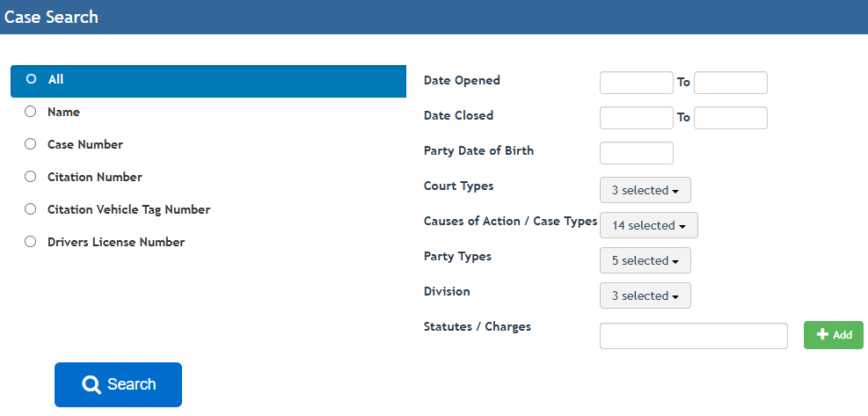Choose Citation Number search option
Image resolution: width=868 pixels, height=416 pixels.
[31, 178]
